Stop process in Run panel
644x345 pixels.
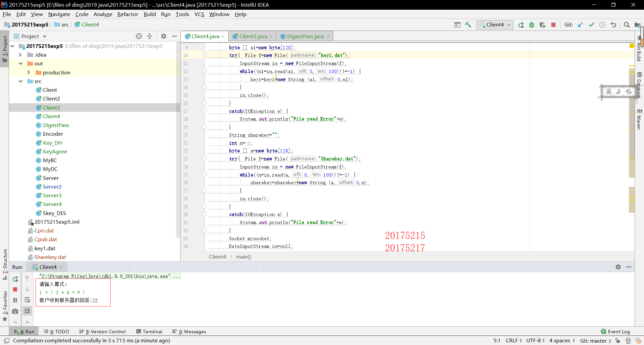[x=15, y=289]
